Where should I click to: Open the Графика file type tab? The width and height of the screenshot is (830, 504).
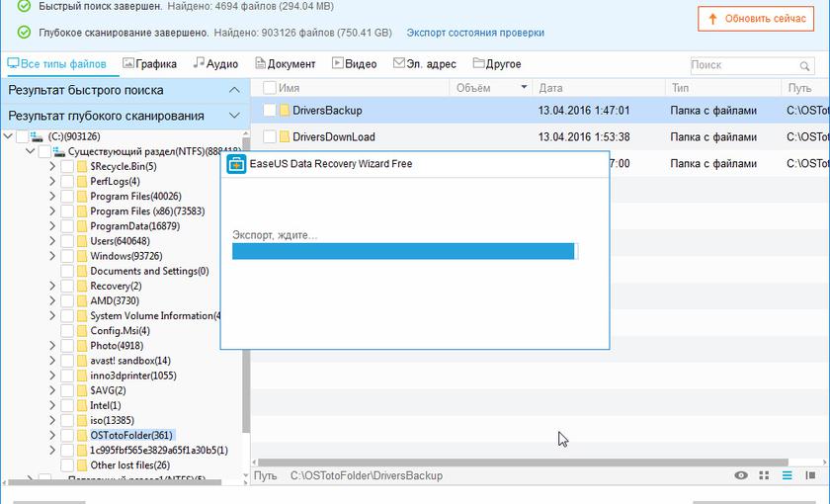[150, 64]
